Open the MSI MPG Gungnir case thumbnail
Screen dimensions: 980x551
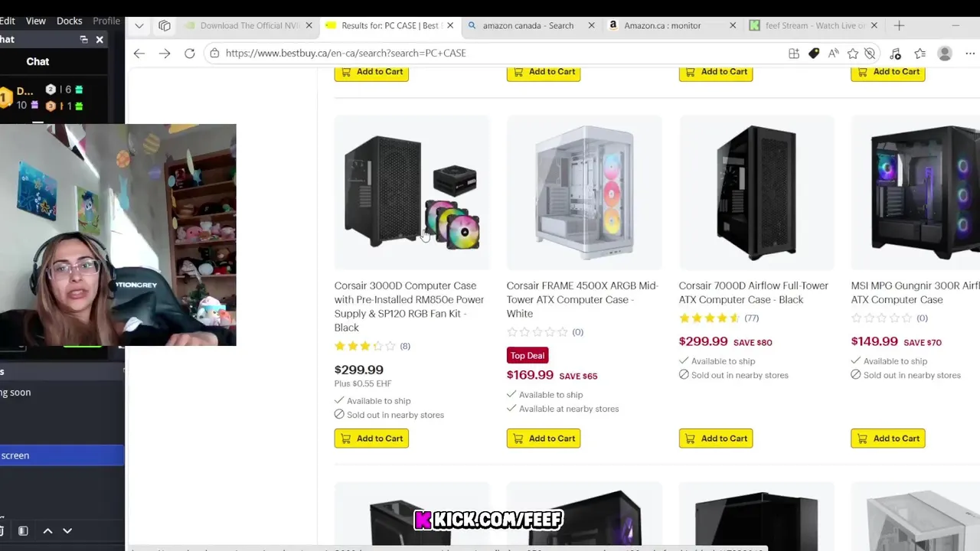click(x=916, y=193)
